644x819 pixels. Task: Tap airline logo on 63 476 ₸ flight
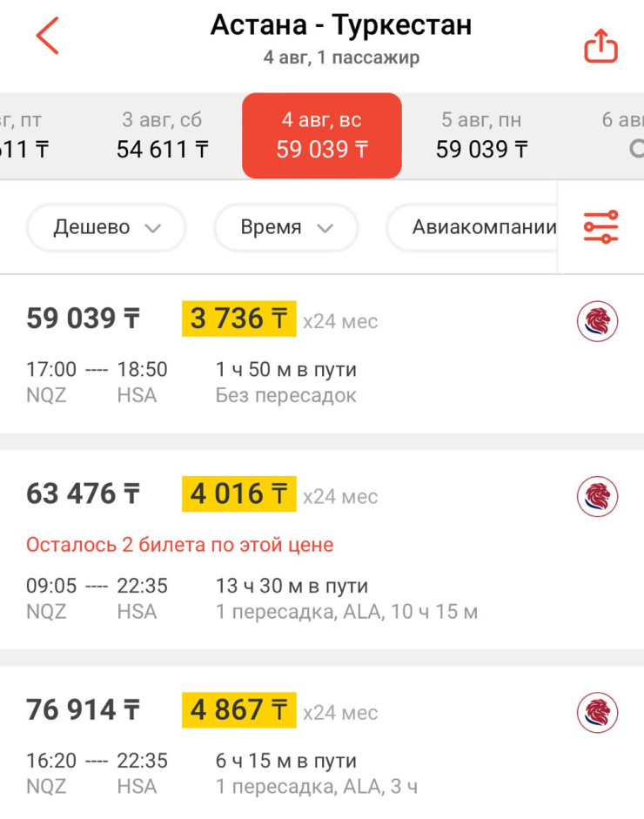coord(597,497)
